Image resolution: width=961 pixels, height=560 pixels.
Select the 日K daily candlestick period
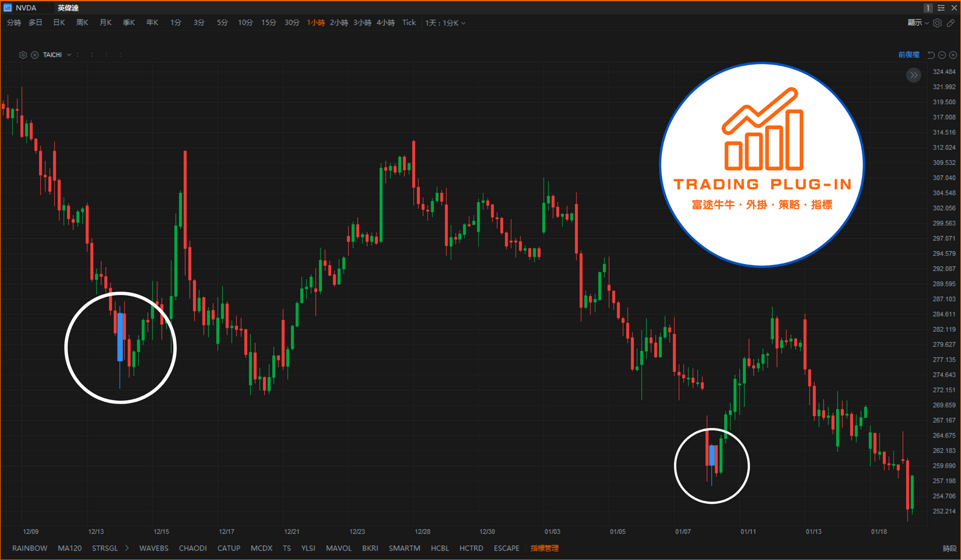pyautogui.click(x=59, y=23)
